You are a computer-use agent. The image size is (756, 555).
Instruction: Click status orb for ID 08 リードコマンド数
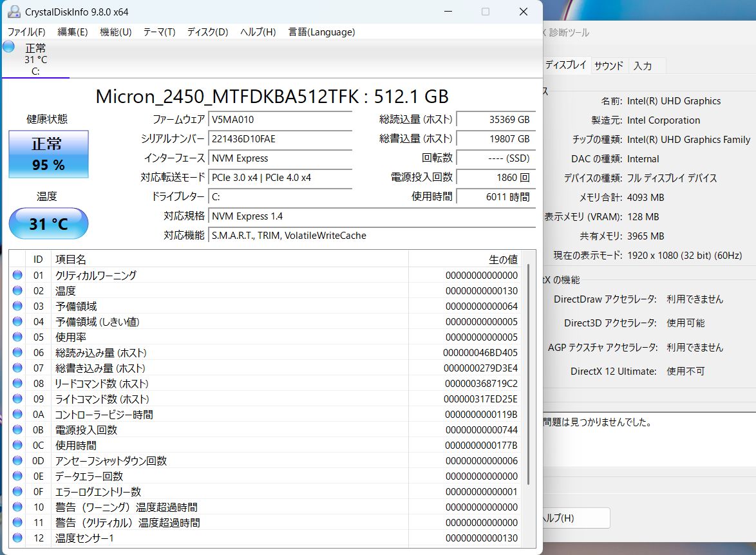[x=17, y=383]
